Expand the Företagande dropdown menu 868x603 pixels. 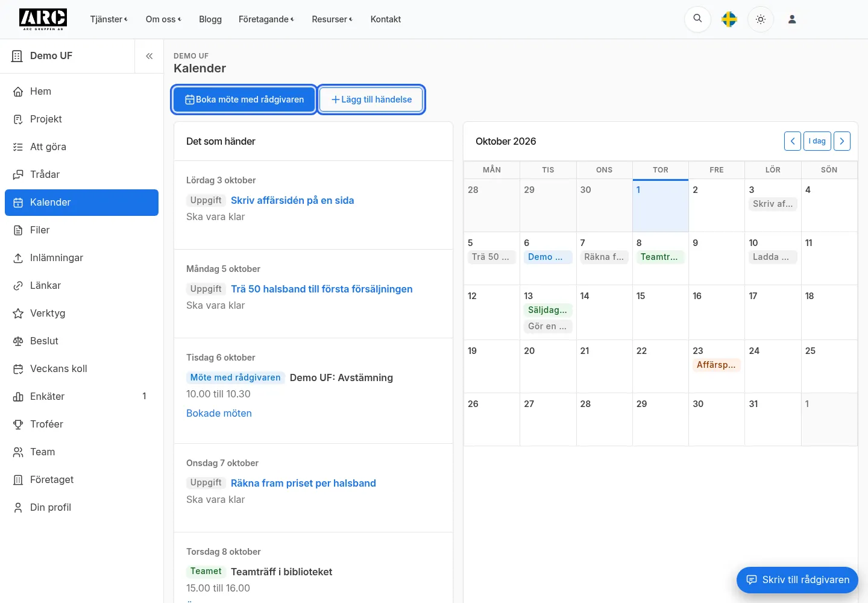(266, 19)
